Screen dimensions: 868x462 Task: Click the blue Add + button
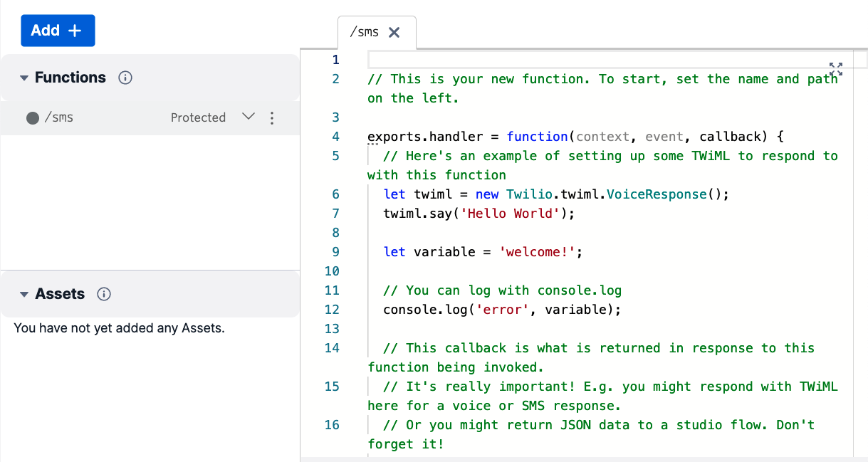pos(58,31)
